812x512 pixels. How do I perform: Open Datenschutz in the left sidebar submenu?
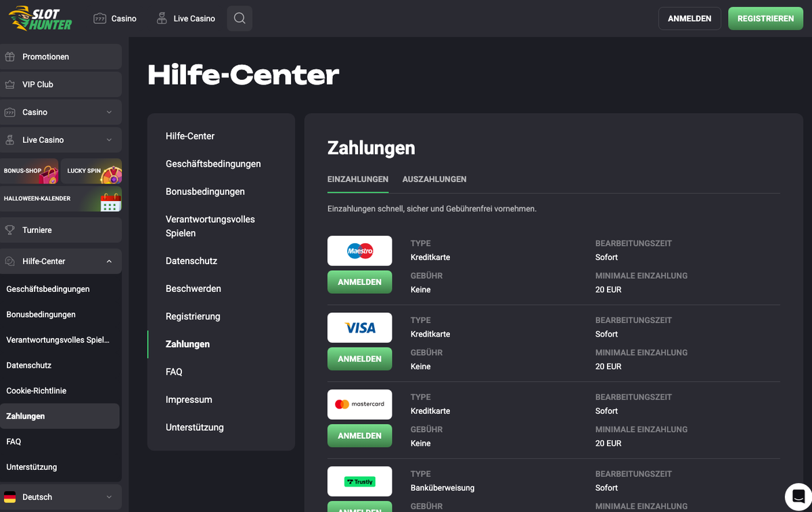[x=28, y=366]
